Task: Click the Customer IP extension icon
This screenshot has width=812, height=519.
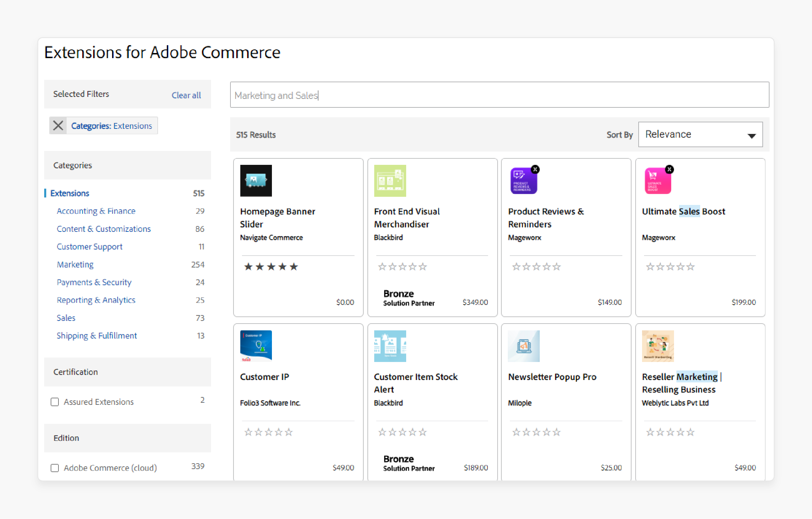Action: click(x=256, y=346)
